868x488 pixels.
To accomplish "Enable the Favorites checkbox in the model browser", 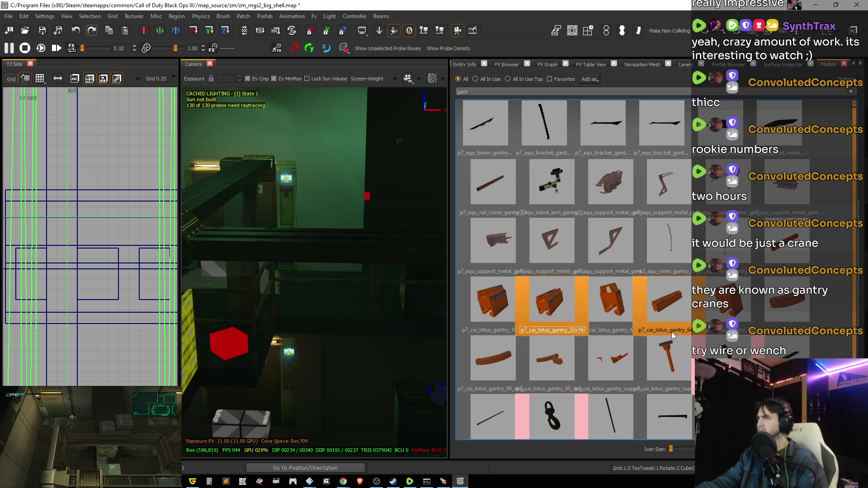I will [x=549, y=79].
